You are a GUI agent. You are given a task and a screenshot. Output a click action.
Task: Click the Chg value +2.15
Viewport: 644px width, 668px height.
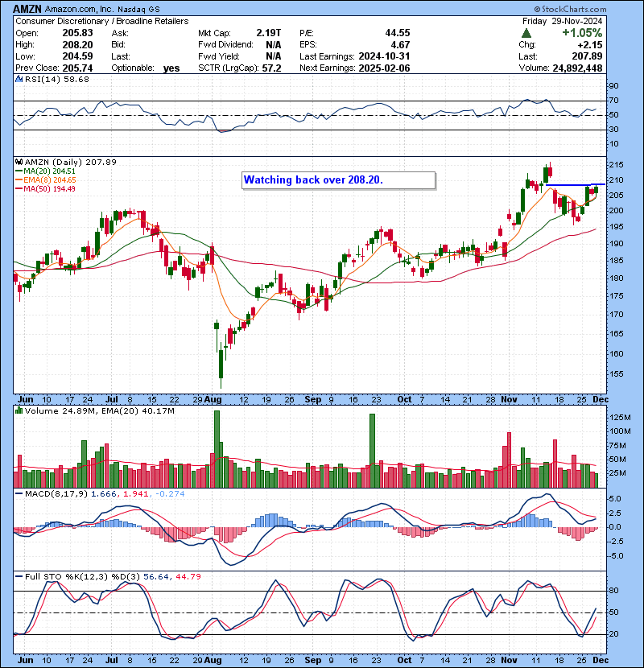(x=590, y=45)
